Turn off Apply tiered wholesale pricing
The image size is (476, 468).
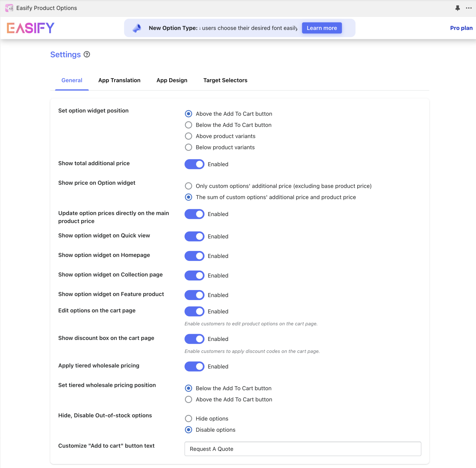194,366
